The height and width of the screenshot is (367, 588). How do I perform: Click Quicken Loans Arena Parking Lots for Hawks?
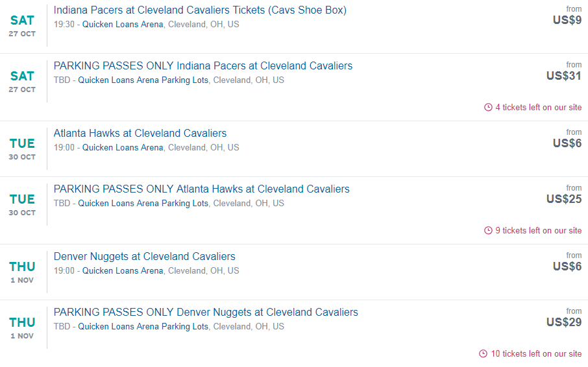(143, 204)
